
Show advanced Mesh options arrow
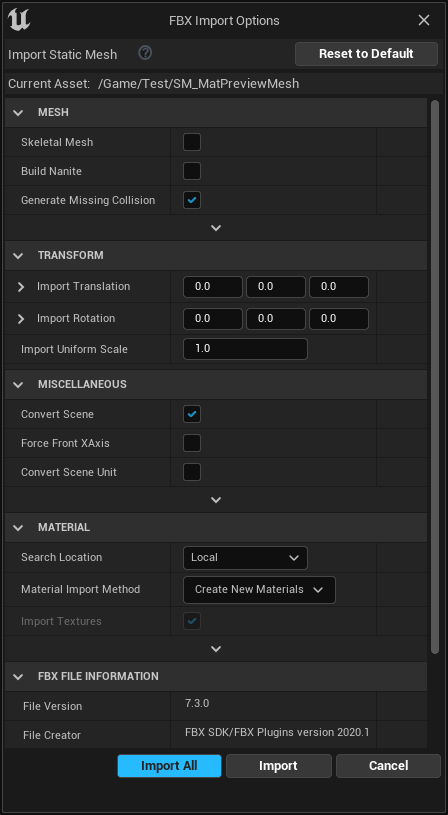point(216,228)
